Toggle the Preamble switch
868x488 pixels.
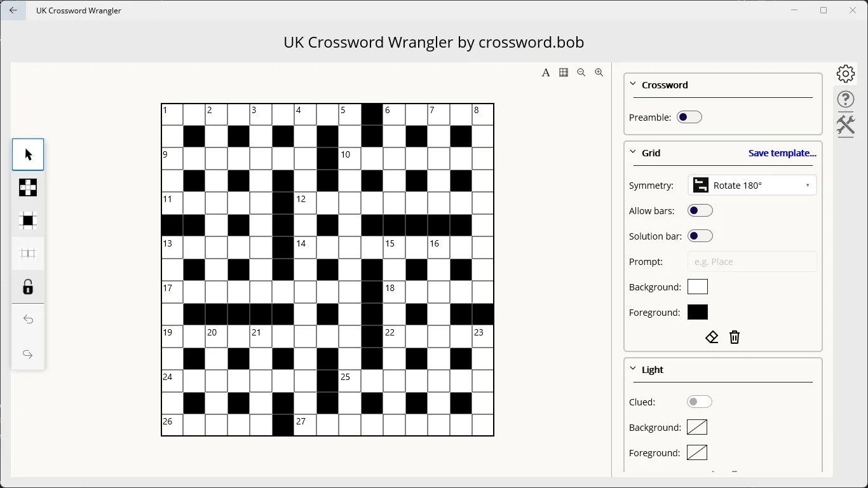(x=689, y=117)
